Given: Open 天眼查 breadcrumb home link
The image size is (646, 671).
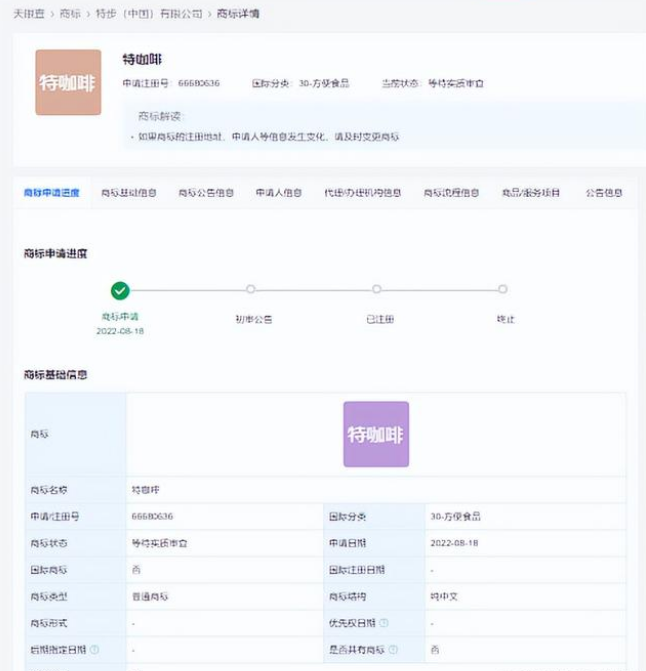Looking at the screenshot, I should (x=29, y=14).
